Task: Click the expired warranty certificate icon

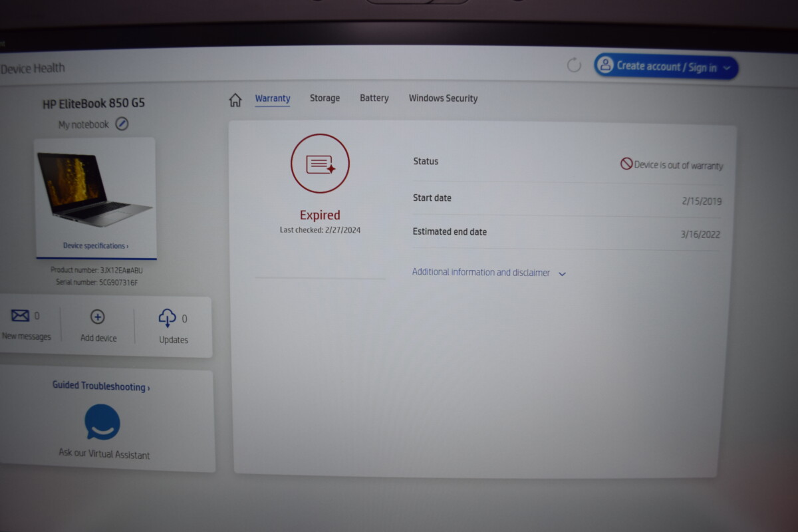Action: pyautogui.click(x=320, y=164)
